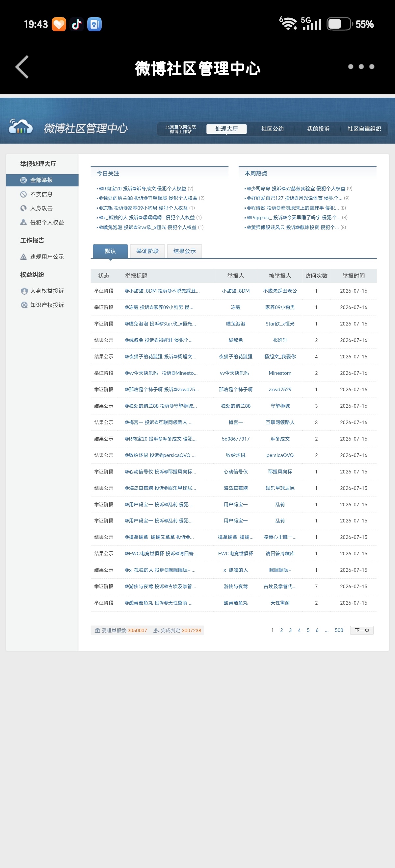Screen dimensions: 395x868
Task: Go to page 2
Action: tap(281, 630)
